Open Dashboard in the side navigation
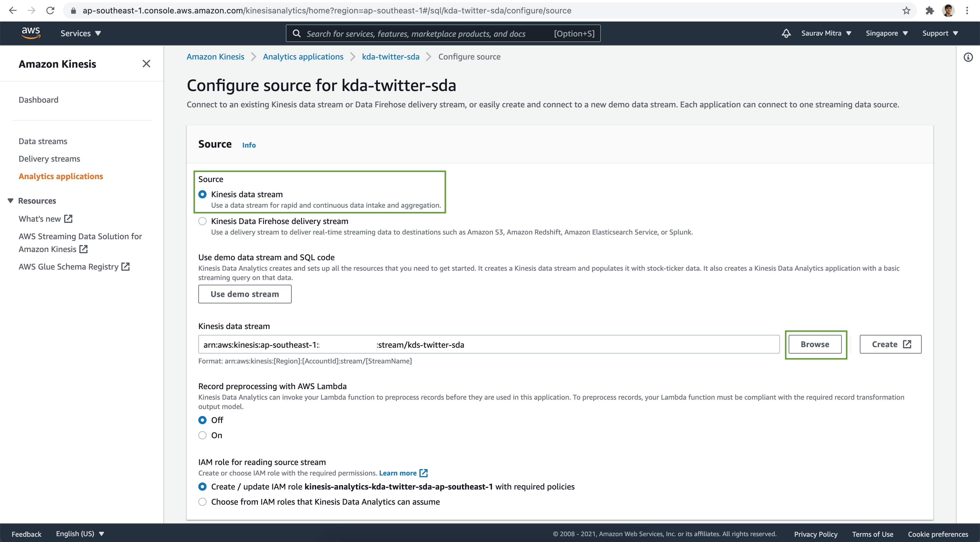980x542 pixels. pyautogui.click(x=38, y=100)
